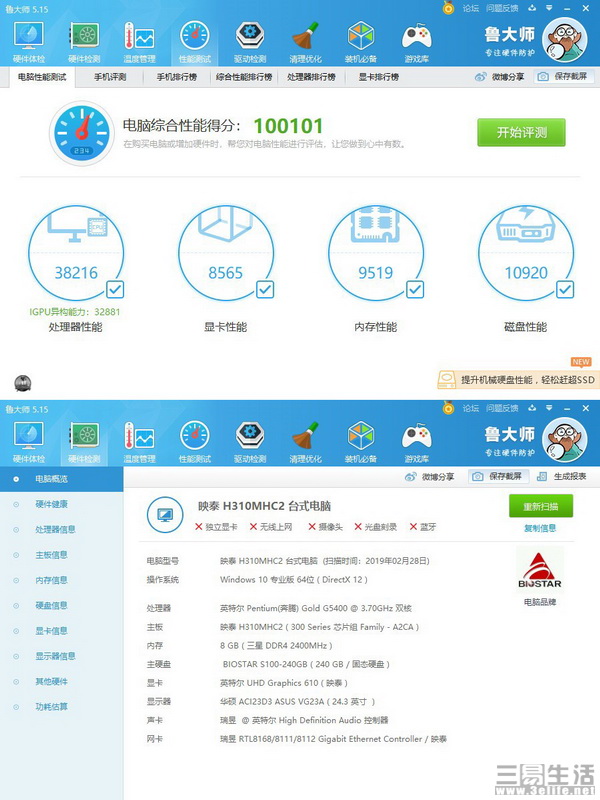The image size is (600, 800).
Task: Click the gold medal icon in top title bar
Action: [x=448, y=8]
